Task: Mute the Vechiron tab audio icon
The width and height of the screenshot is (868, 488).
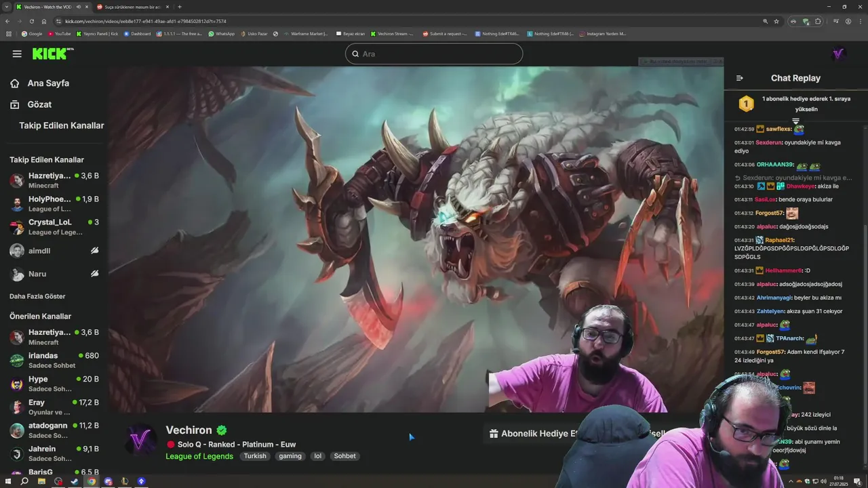Action: pos(79,7)
